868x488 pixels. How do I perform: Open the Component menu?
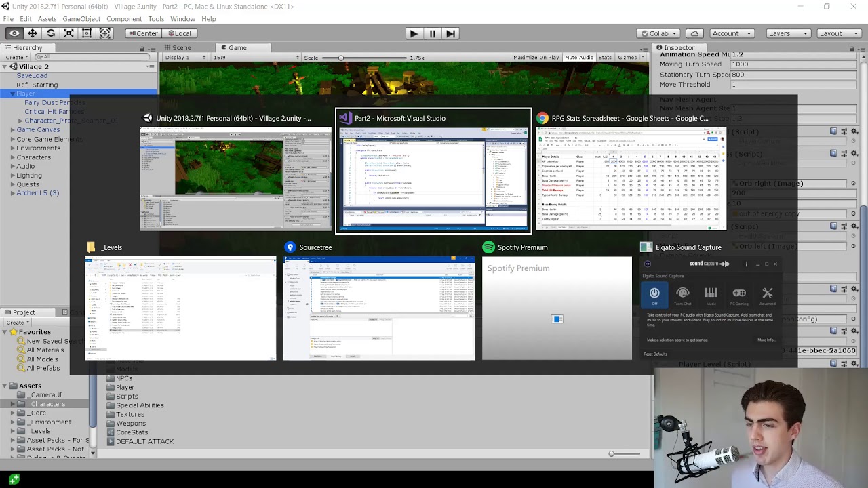point(124,19)
